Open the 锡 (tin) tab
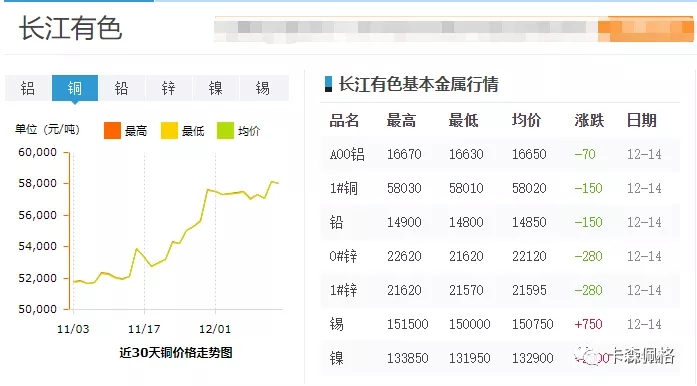Viewport: 697px width, 386px height. pos(263,88)
